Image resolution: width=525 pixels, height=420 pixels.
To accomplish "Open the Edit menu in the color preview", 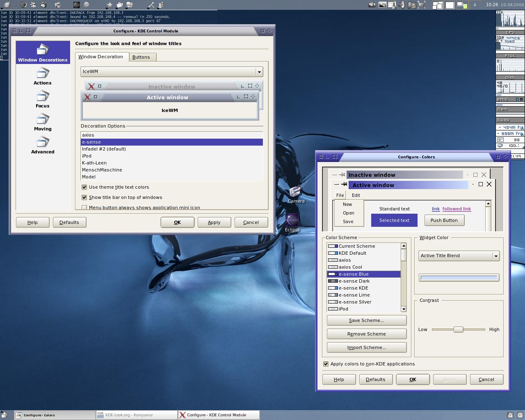I will pos(356,195).
